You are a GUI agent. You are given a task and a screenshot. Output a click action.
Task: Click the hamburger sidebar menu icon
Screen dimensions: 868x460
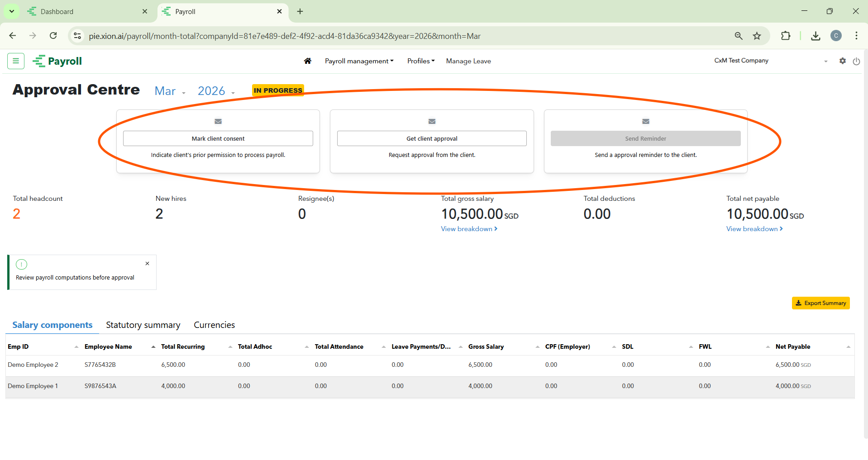(16, 61)
